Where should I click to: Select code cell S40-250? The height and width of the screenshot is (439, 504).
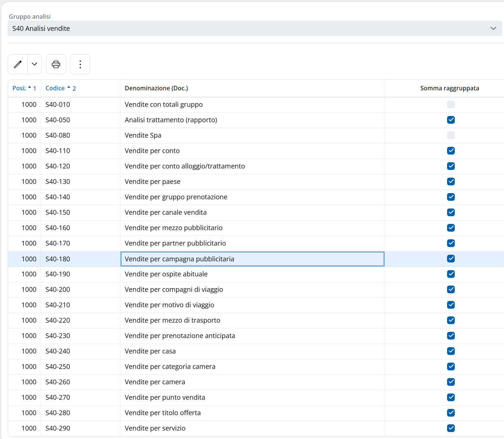(58, 367)
